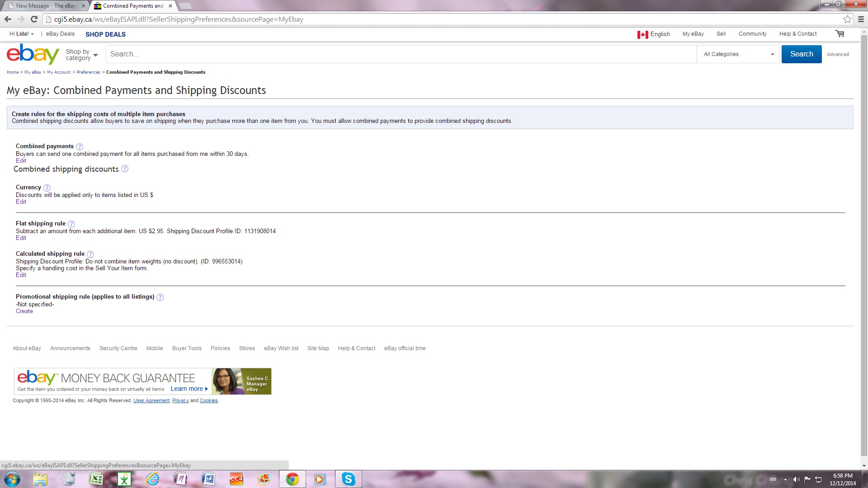868x488 pixels.
Task: Click into the eBay search field
Action: 401,54
